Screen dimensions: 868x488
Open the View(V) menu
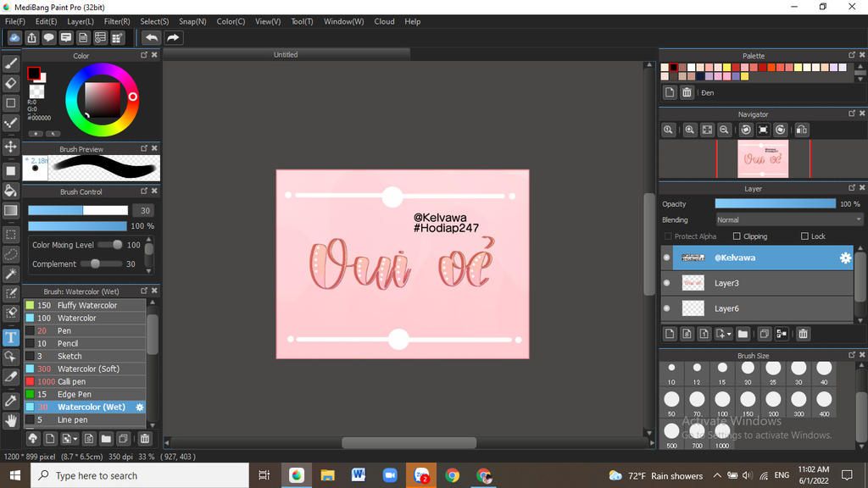tap(268, 21)
